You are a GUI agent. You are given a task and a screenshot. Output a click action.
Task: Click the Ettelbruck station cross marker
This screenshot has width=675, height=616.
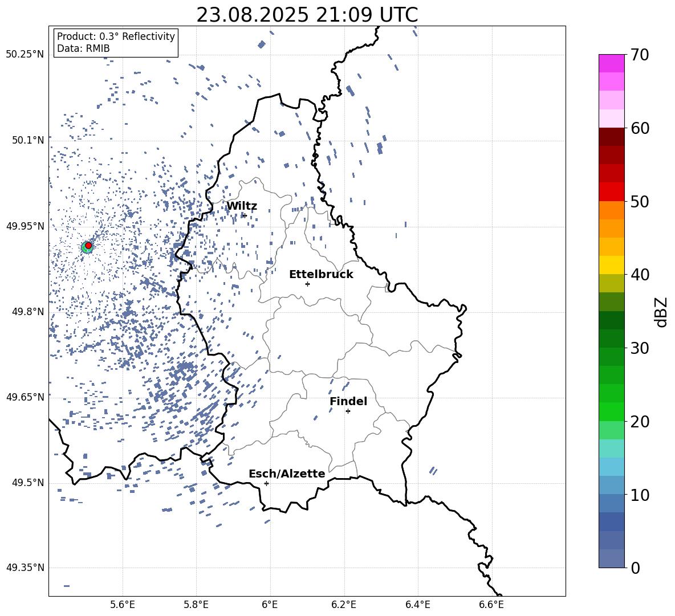click(307, 284)
